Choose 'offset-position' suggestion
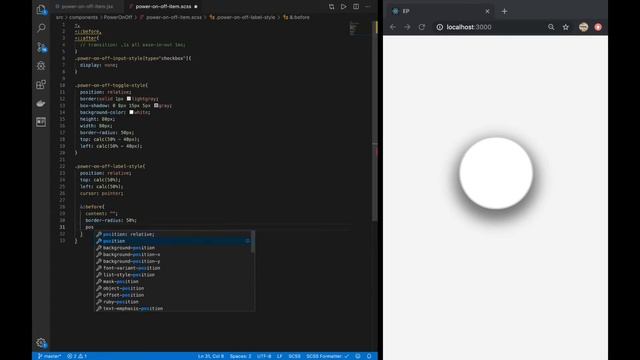Image resolution: width=640 pixels, height=360 pixels. [x=173, y=295]
